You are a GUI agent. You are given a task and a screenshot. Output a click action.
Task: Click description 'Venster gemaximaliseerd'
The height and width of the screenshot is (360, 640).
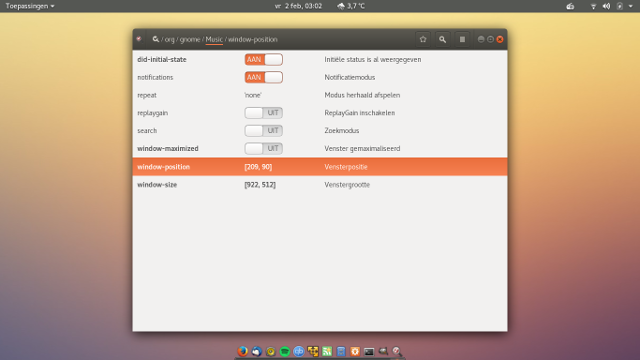(362, 149)
